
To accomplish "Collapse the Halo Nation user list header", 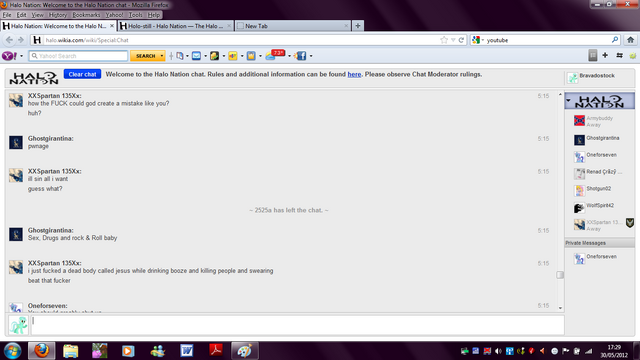I will 568,100.
